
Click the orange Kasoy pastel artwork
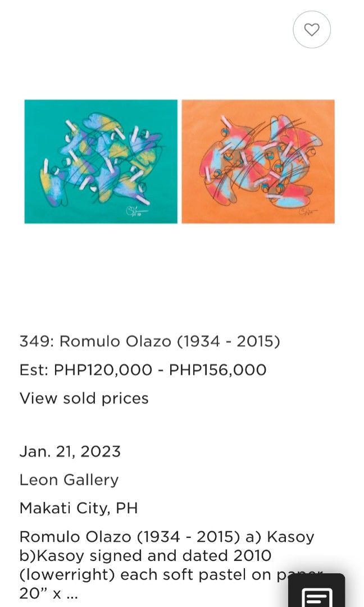coord(258,161)
